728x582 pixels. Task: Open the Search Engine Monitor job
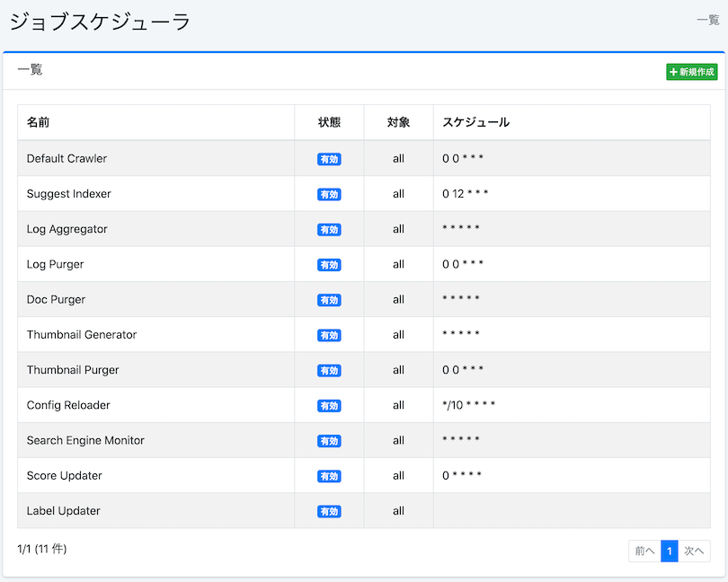[x=86, y=440]
